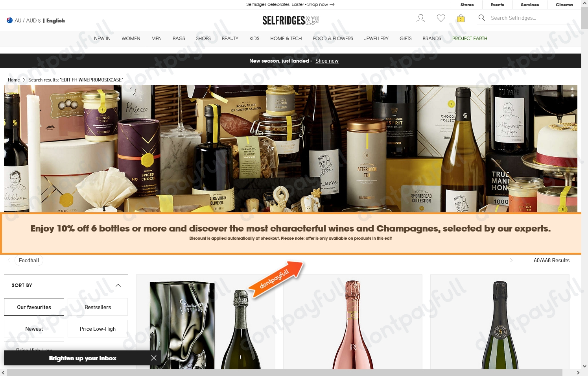The width and height of the screenshot is (588, 376).
Task: Open the pink rosé bottle product image
Action: pos(353,323)
